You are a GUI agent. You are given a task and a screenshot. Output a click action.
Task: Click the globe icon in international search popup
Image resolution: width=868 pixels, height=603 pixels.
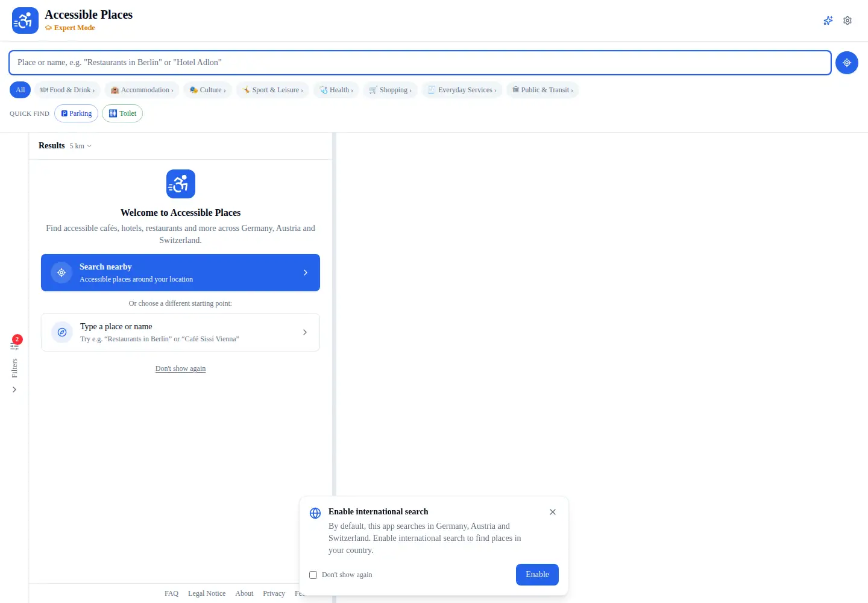pyautogui.click(x=315, y=513)
